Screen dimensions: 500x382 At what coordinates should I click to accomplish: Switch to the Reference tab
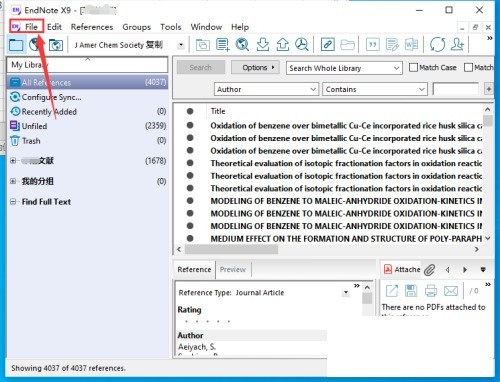click(x=194, y=269)
